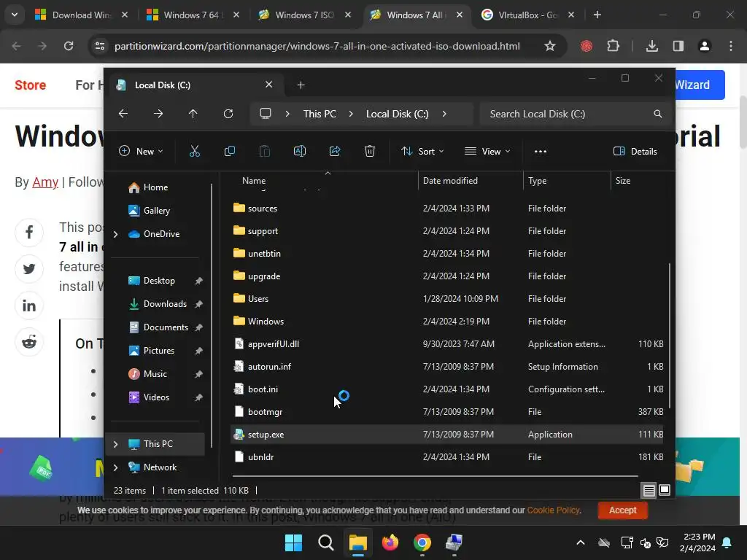747x560 pixels.
Task: Click the Share icon in Explorer toolbar
Action: pos(335,152)
